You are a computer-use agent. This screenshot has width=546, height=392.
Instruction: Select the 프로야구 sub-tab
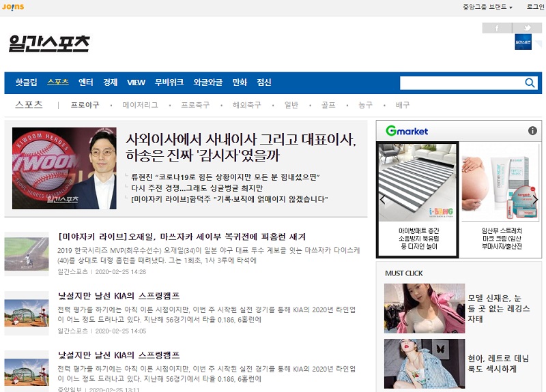(85, 105)
